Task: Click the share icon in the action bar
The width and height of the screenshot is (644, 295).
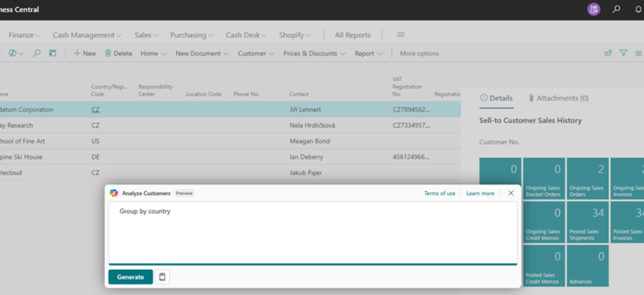Action: (x=608, y=53)
